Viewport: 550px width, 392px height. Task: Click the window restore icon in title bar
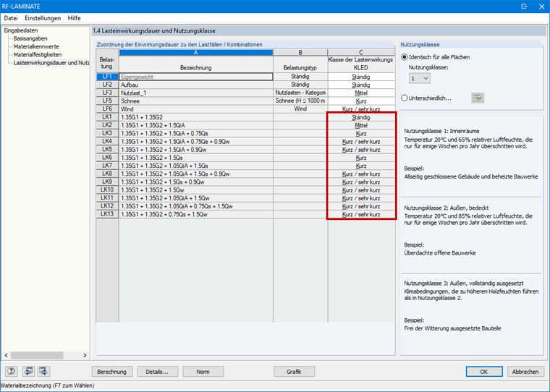pyautogui.click(x=524, y=7)
